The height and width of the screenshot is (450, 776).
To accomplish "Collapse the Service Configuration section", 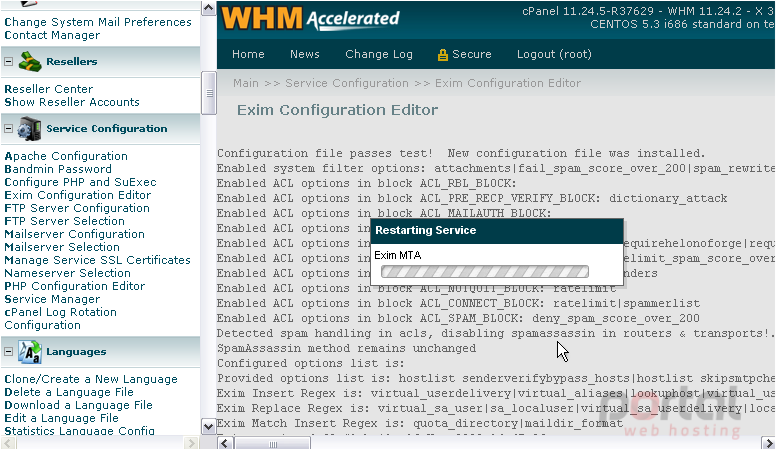I will [x=8, y=129].
